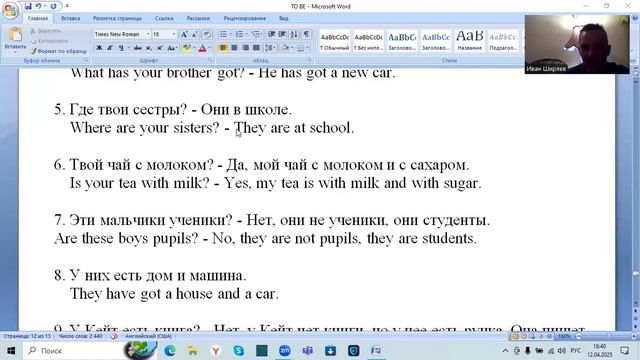Undo the last action

(39, 6)
